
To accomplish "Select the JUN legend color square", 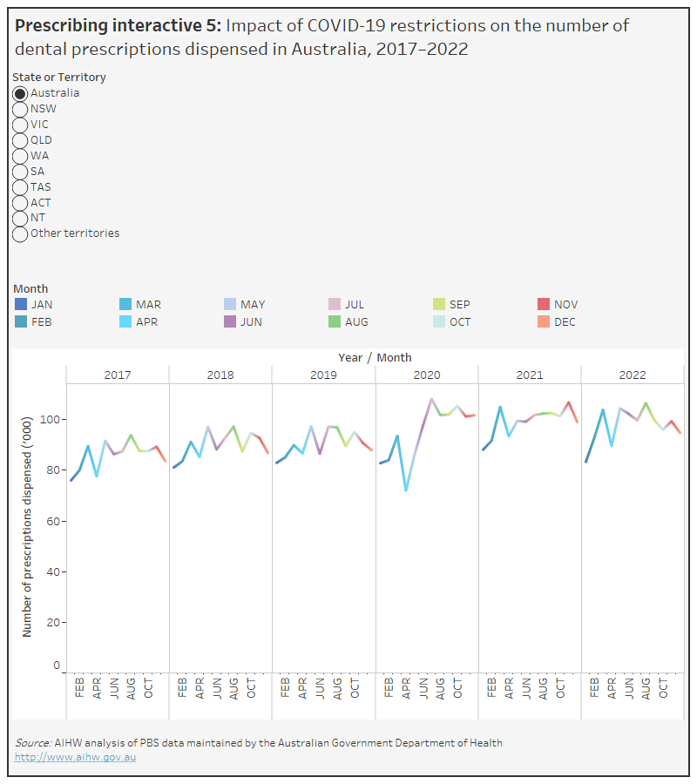I will 230,322.
